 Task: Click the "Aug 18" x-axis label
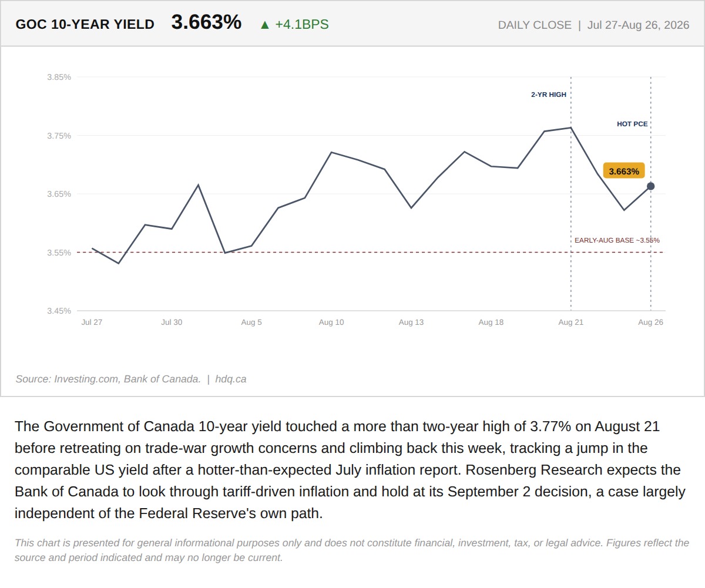click(491, 322)
